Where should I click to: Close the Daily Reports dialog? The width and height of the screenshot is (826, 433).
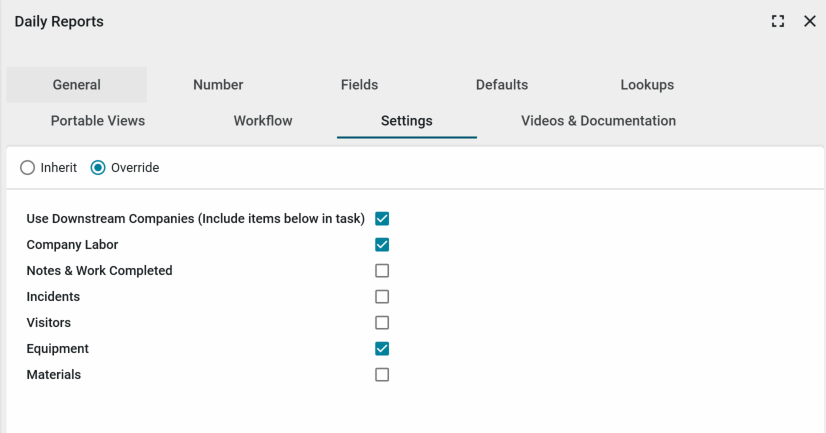click(810, 21)
